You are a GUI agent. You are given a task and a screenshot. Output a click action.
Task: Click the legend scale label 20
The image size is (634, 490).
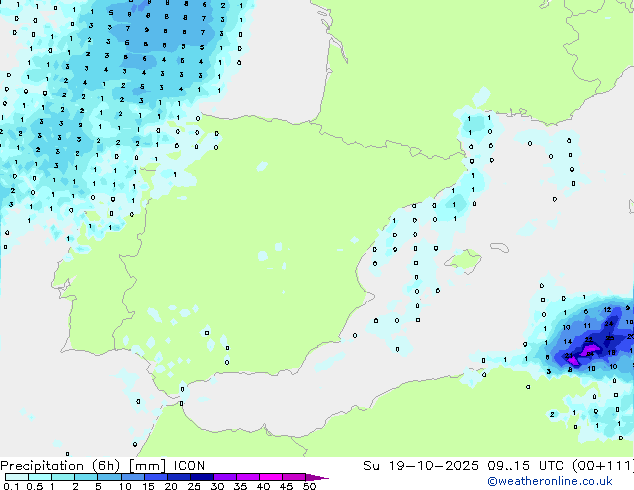point(171,486)
